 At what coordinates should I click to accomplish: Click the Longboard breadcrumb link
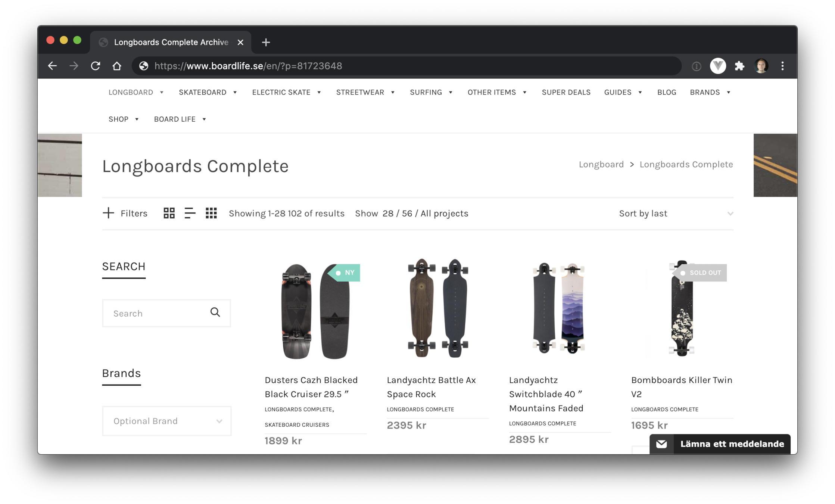(601, 164)
